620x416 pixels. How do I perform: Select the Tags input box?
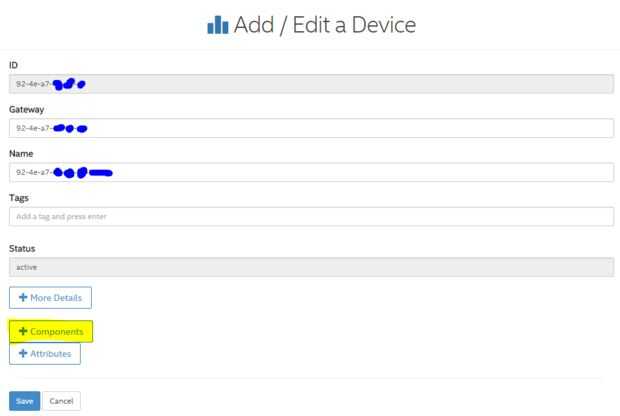point(310,216)
